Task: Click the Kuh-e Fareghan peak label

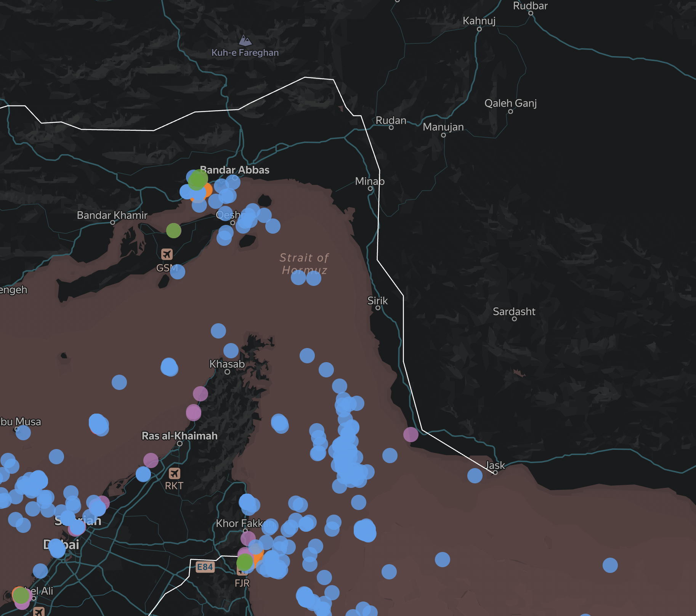Action: click(245, 53)
